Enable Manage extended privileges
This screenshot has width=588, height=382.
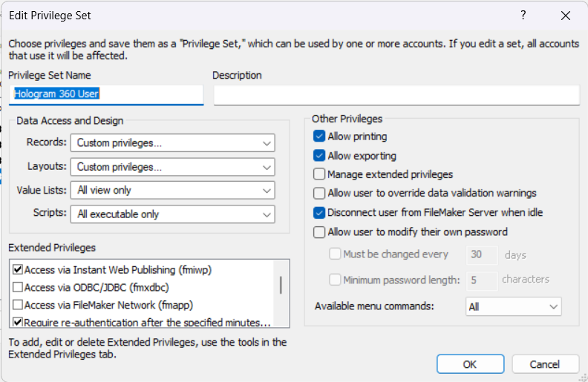tap(319, 174)
